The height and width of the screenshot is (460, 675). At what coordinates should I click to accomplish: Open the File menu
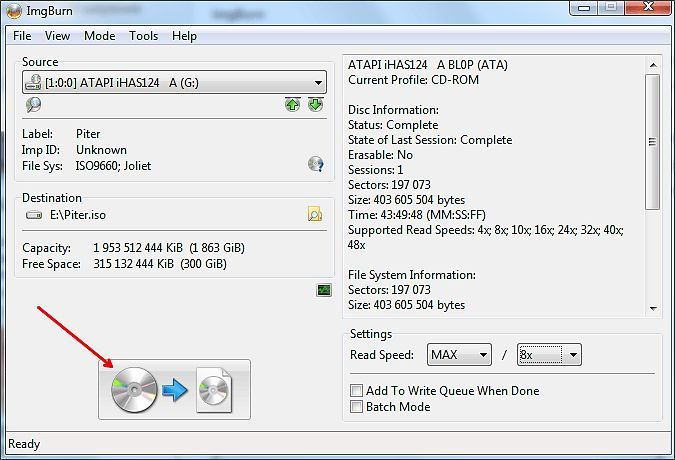[22, 36]
